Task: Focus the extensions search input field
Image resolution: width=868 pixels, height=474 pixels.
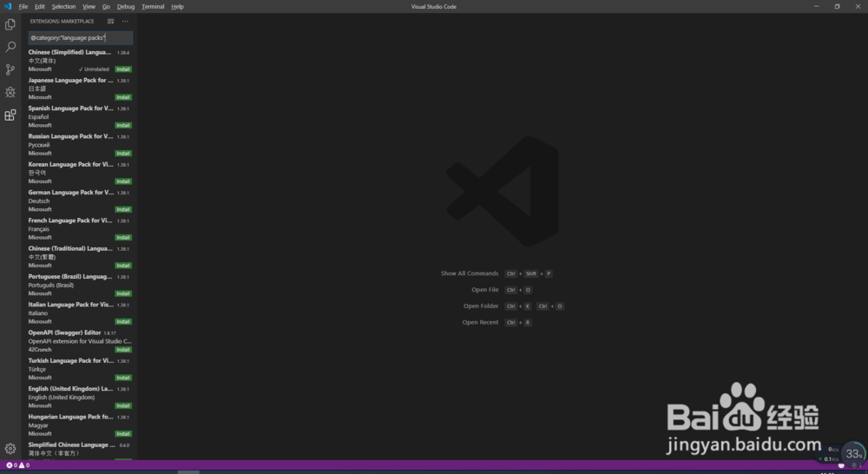Action: [80, 37]
